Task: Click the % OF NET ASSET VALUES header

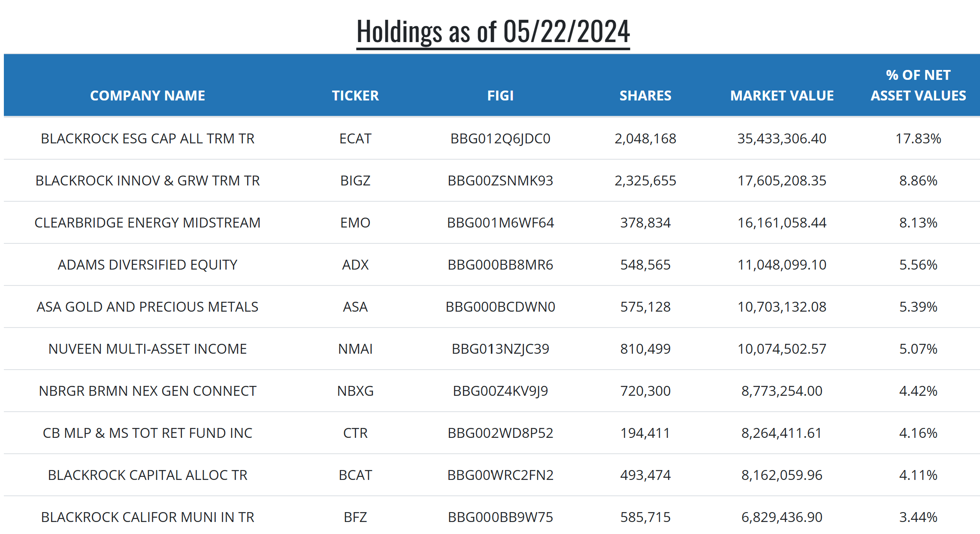Action: (918, 85)
